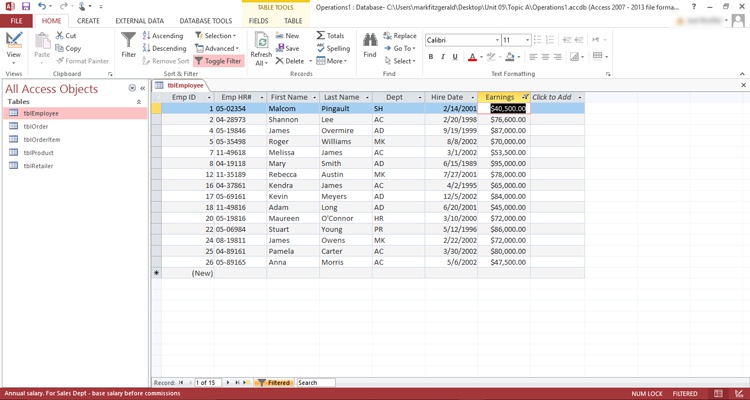
Task: Toggle Underline text formatting
Action: pos(455,57)
